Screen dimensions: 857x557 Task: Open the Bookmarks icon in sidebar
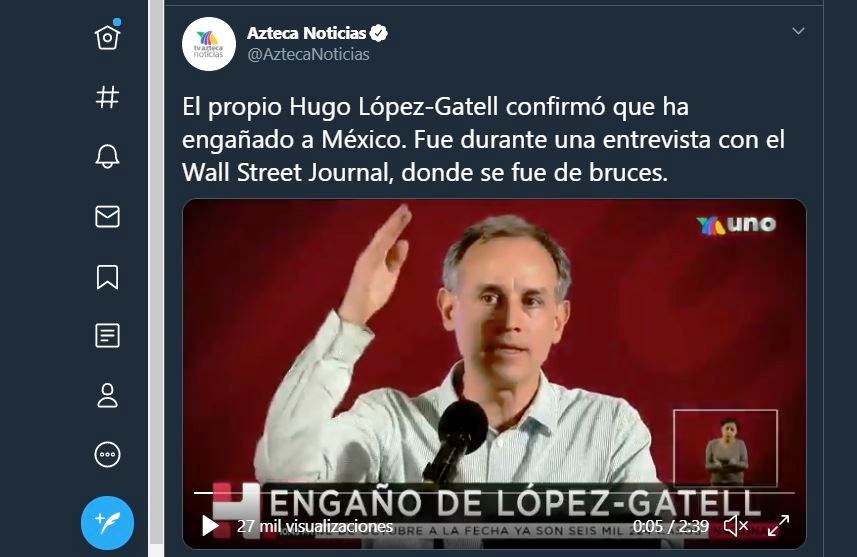(108, 277)
